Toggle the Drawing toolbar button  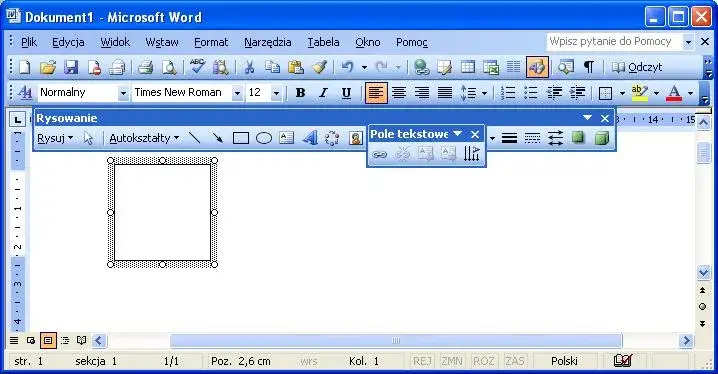(x=537, y=67)
